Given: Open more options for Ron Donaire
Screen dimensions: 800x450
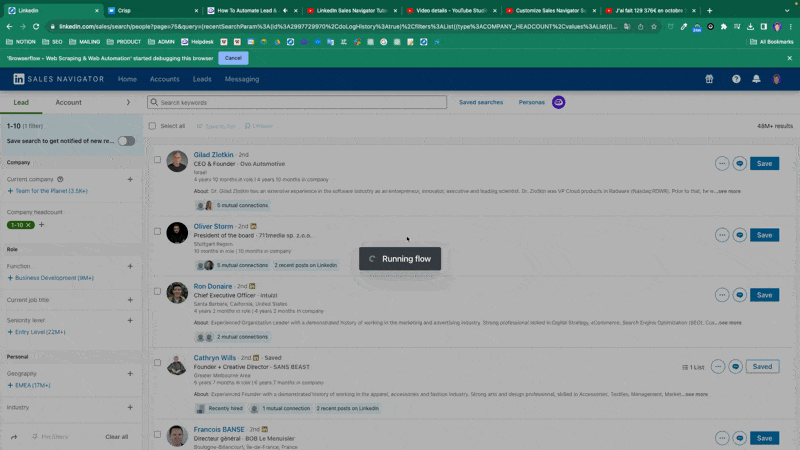Looking at the screenshot, I should coord(722,295).
